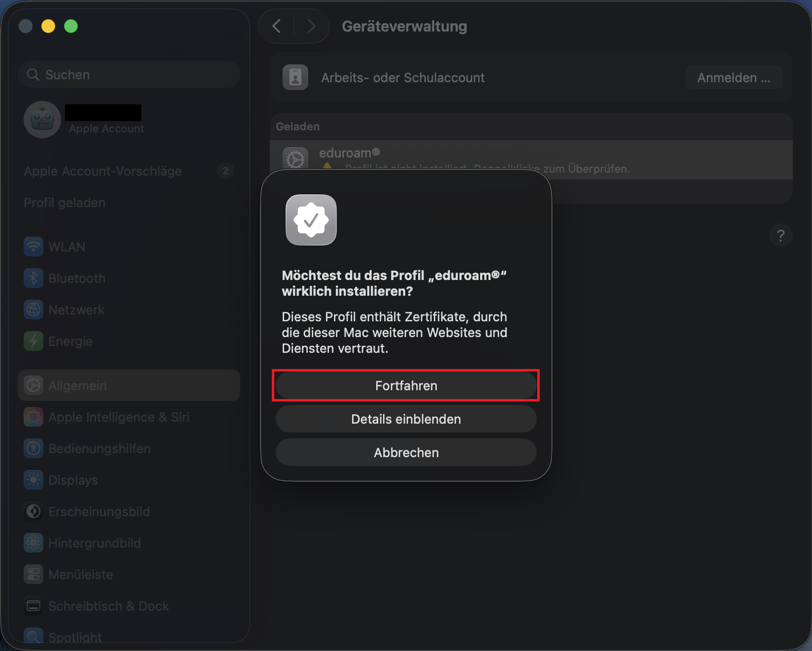Image resolution: width=812 pixels, height=651 pixels.
Task: Open Hintergrundbild settings
Action: pos(129,543)
